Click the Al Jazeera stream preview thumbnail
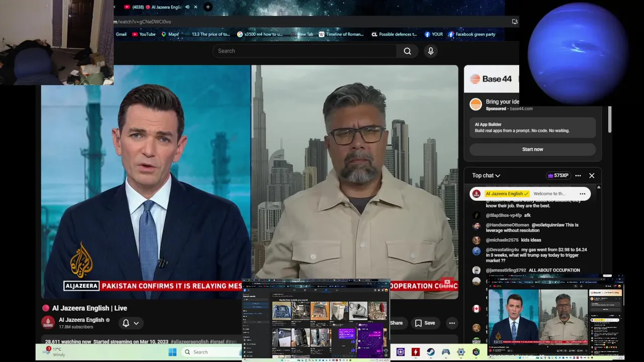This screenshot has height=362, width=644. [556, 318]
